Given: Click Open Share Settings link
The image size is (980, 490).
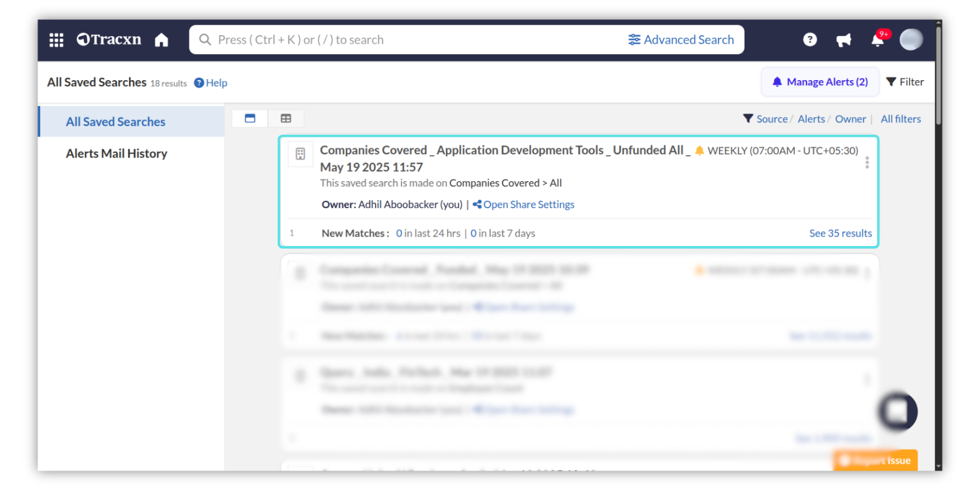Looking at the screenshot, I should pyautogui.click(x=528, y=205).
